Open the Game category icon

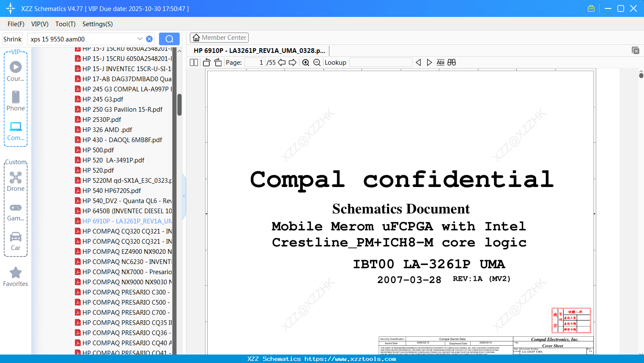pos(16,208)
